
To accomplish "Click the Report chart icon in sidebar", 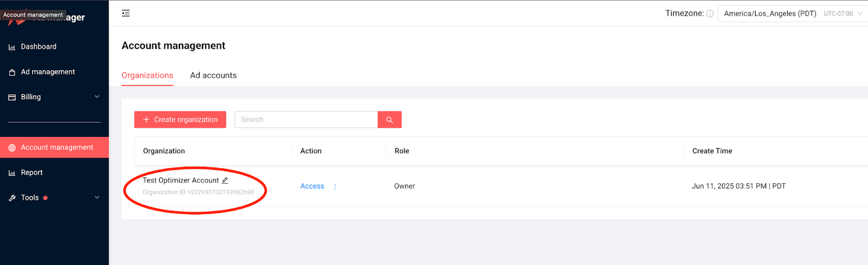I will (12, 173).
